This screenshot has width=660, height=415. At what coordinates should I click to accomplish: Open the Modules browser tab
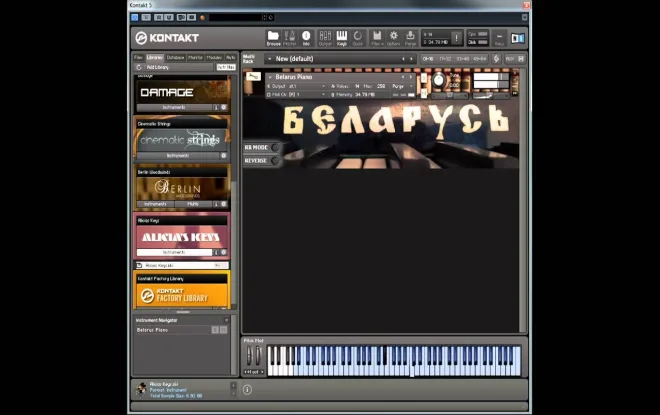pyautogui.click(x=214, y=57)
